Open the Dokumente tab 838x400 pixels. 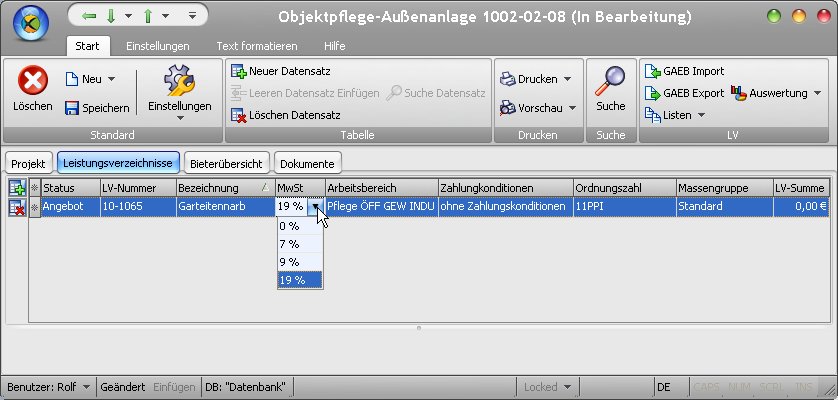tap(307, 163)
